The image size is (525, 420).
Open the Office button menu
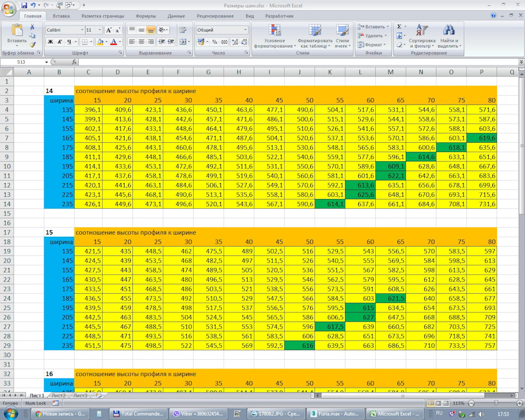point(9,8)
